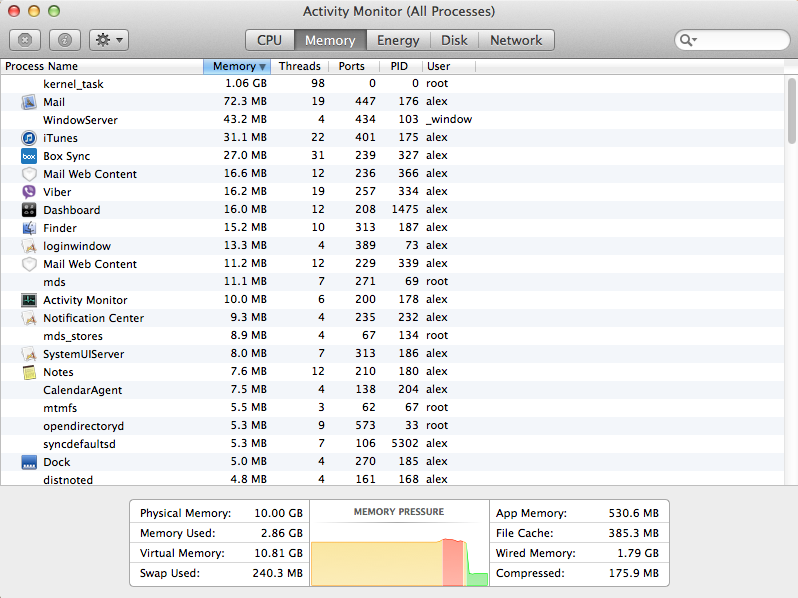798x598 pixels.
Task: Sort by the Threads column header
Action: pos(300,66)
